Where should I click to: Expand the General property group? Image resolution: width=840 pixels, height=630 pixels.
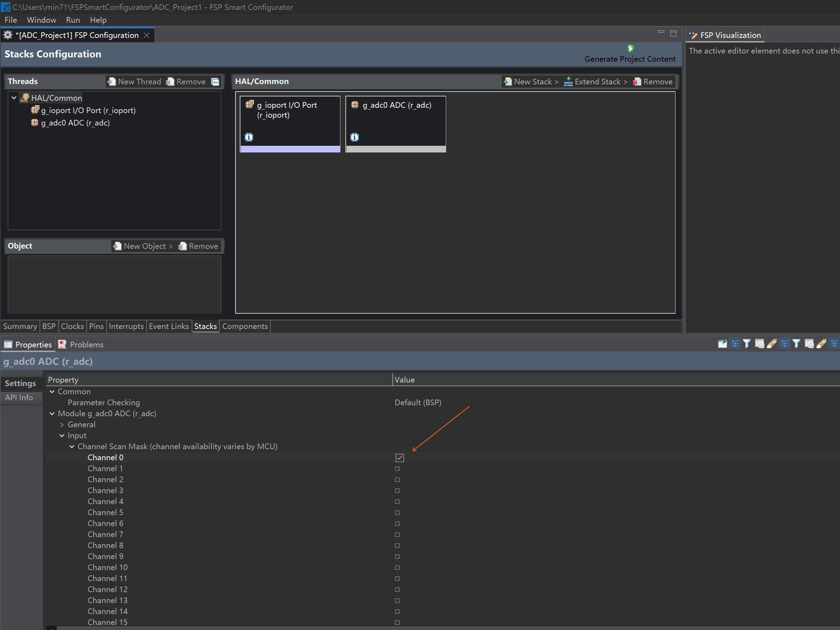click(62, 425)
